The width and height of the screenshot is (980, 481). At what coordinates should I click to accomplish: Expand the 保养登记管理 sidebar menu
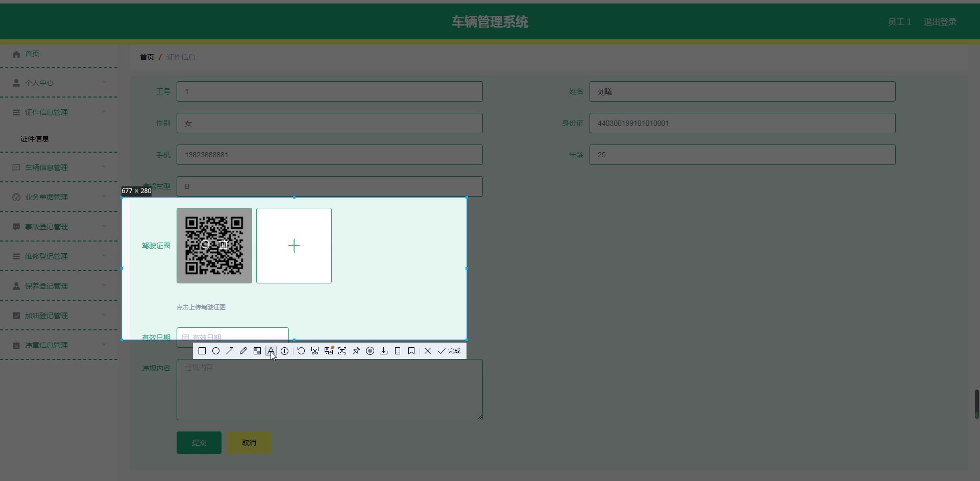click(x=59, y=286)
